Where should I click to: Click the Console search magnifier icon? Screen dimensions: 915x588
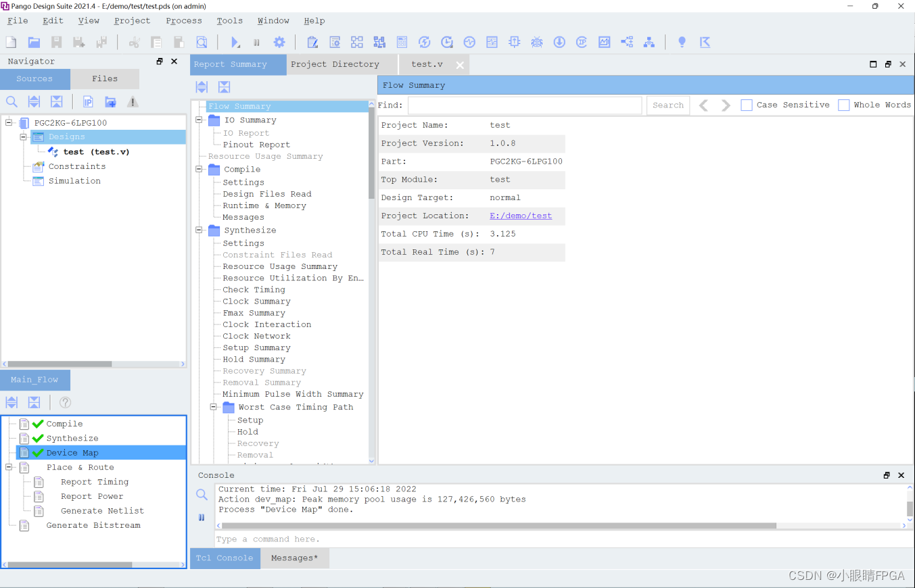(x=202, y=495)
